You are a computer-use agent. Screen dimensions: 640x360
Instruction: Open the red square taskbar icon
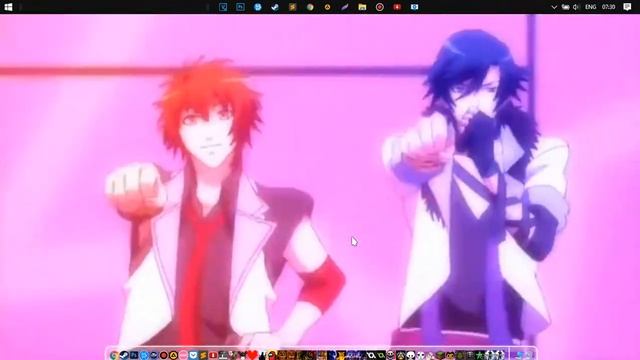397,7
